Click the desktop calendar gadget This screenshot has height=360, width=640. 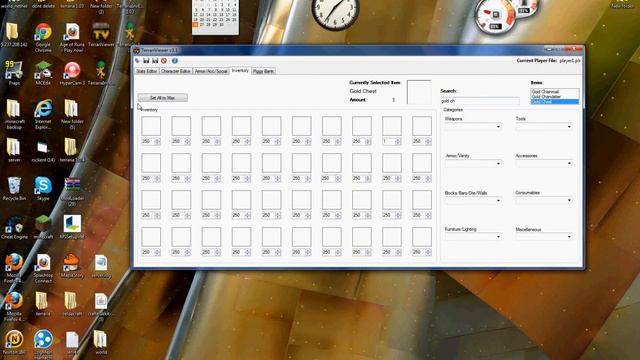(215, 16)
